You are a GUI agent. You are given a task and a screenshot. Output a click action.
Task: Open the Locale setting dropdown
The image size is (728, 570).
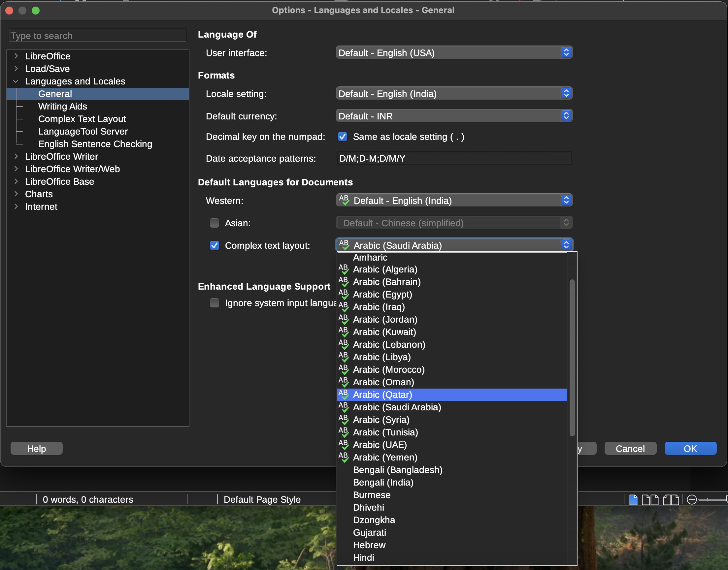[x=454, y=93]
